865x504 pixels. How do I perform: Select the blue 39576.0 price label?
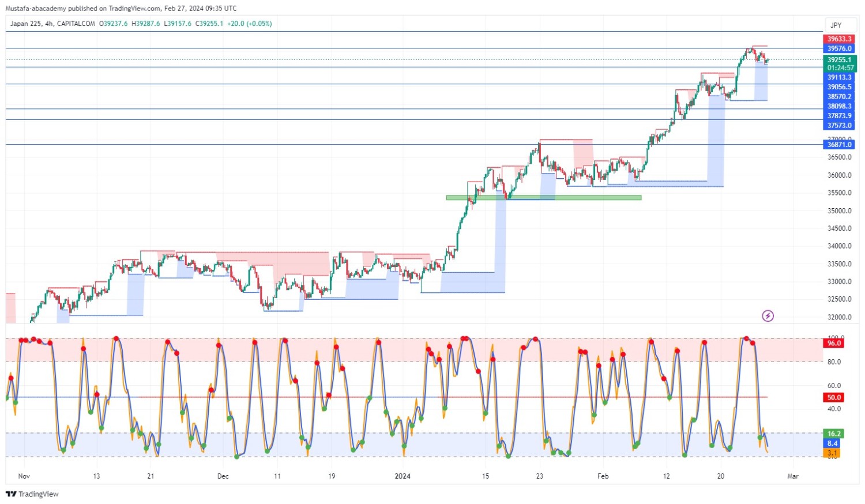coord(839,48)
